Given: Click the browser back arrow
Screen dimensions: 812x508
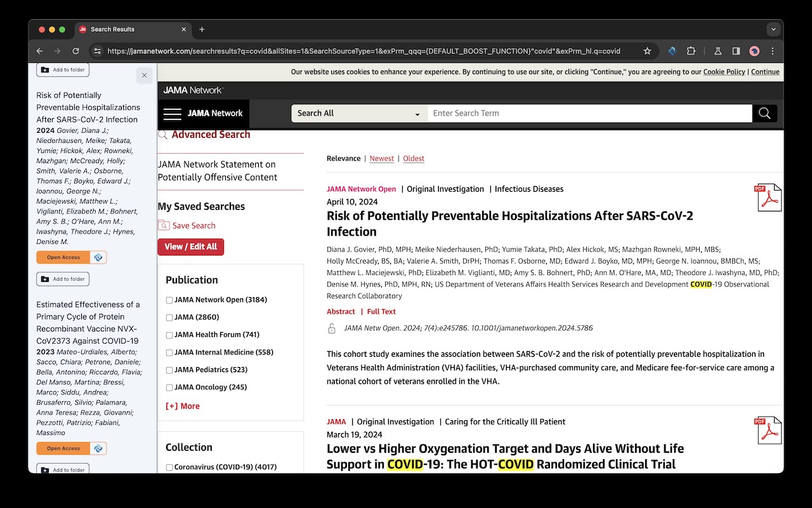Looking at the screenshot, I should coord(39,51).
